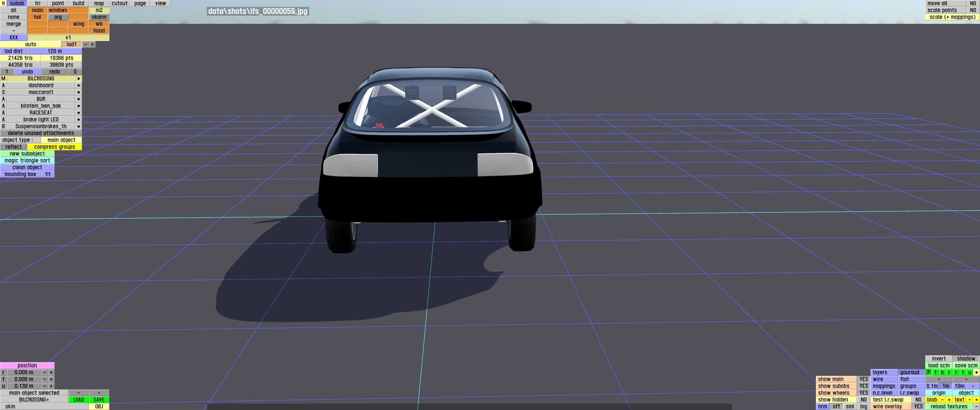Screen dimensions: 980x410
Task: Click the b (back) view button
Action: tap(942, 372)
